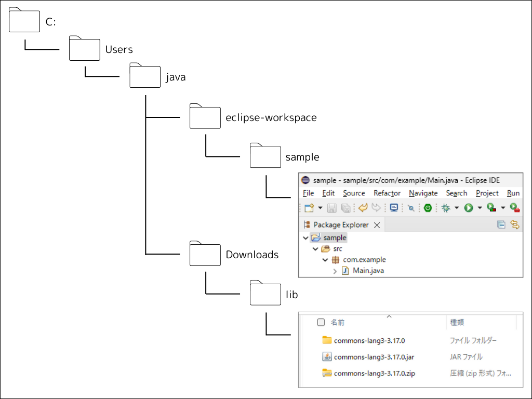Click the 種類 column header

pos(457,322)
